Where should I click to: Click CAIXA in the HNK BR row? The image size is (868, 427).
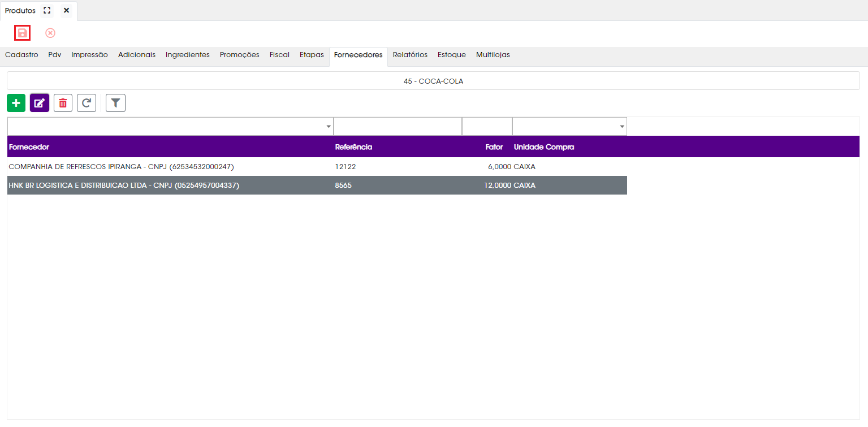tap(525, 186)
